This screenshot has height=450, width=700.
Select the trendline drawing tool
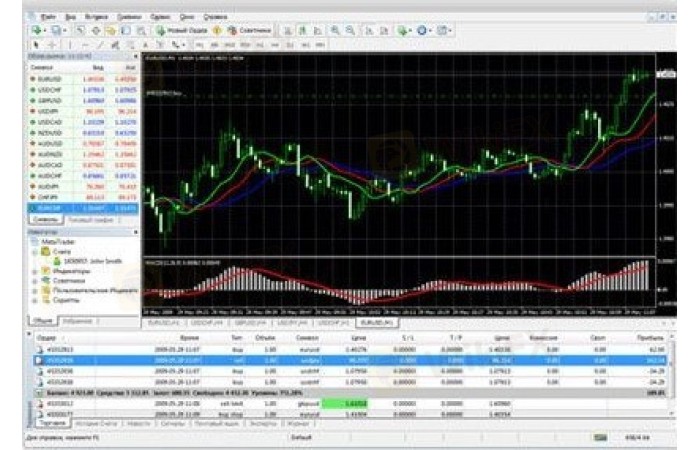(x=100, y=45)
